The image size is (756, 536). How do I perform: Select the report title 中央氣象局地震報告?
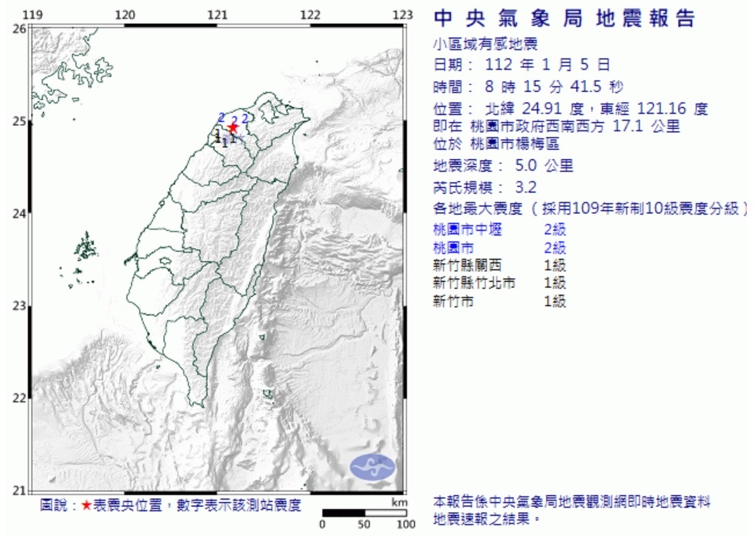point(564,19)
